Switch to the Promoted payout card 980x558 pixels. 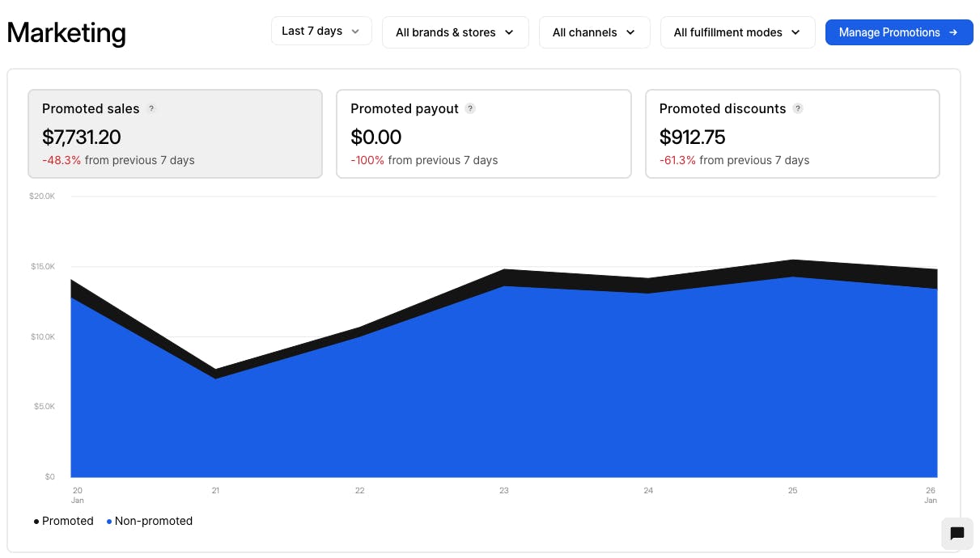pos(483,133)
